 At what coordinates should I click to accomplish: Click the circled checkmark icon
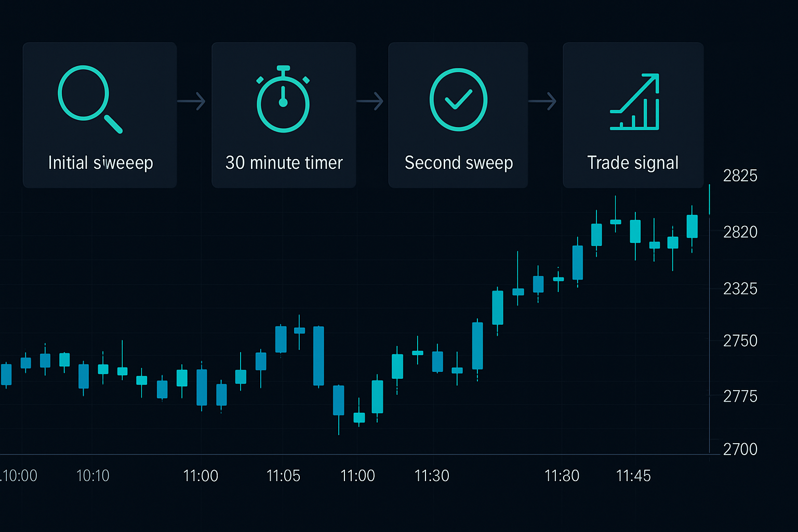pyautogui.click(x=458, y=100)
